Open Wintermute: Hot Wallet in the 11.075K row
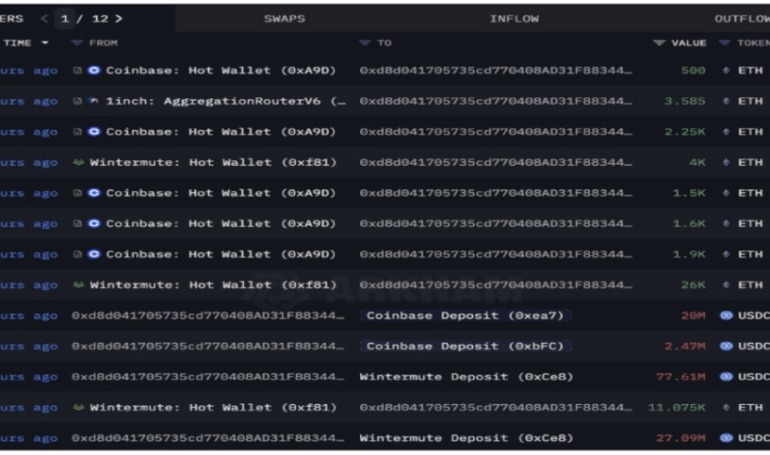The height and width of the screenshot is (455, 770). pos(213,407)
